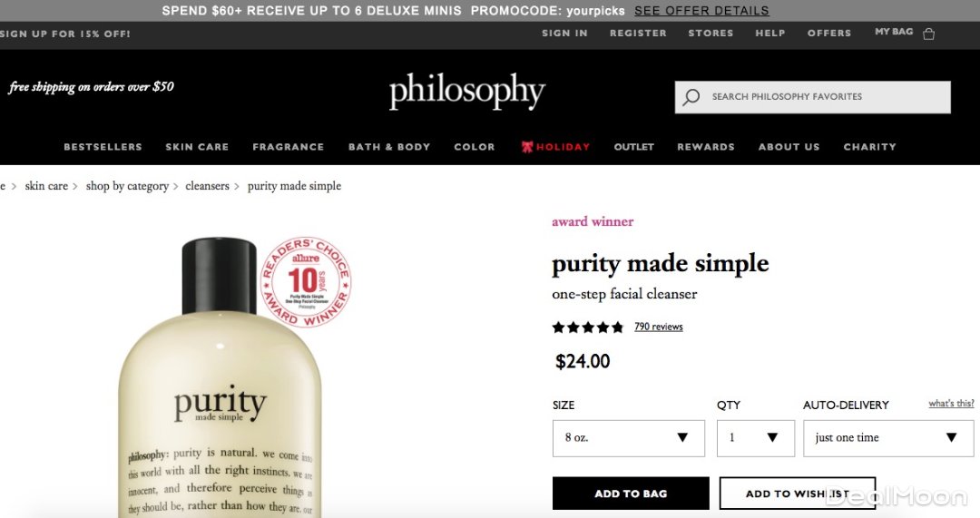This screenshot has height=518, width=980.
Task: Open the 790 reviews link
Action: (x=658, y=327)
